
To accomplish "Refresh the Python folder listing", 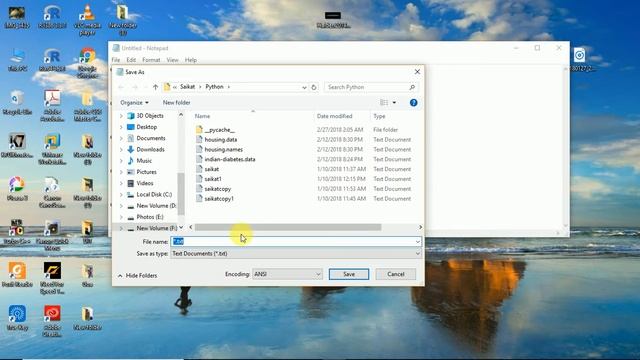I will pyautogui.click(x=313, y=87).
